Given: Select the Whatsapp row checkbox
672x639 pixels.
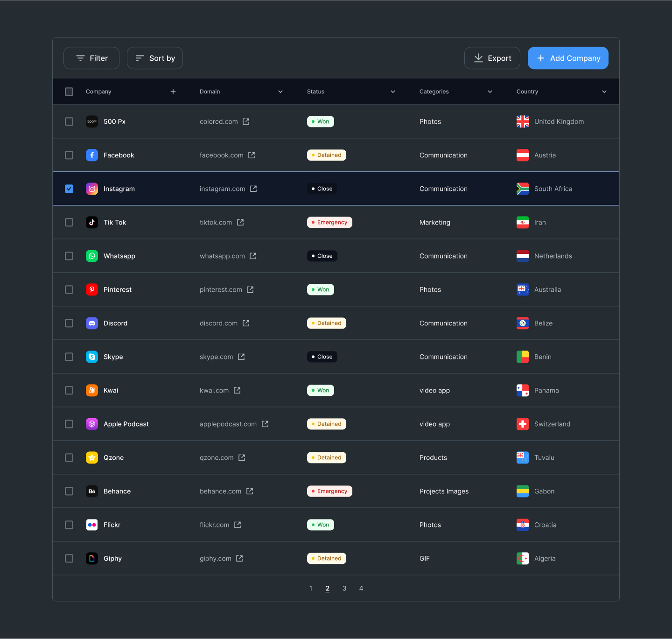Looking at the screenshot, I should pos(69,256).
